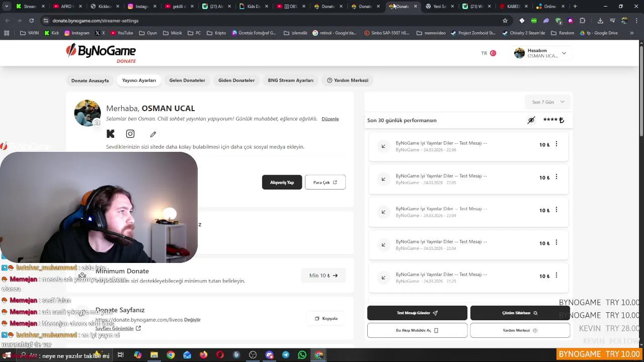Click the pencil edit social links icon
644x362 pixels.
(x=153, y=134)
